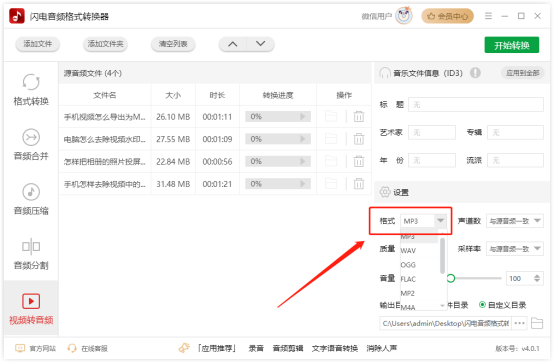Click the app logo icon in title bar
Image resolution: width=554 pixels, height=363 pixels.
tap(17, 16)
